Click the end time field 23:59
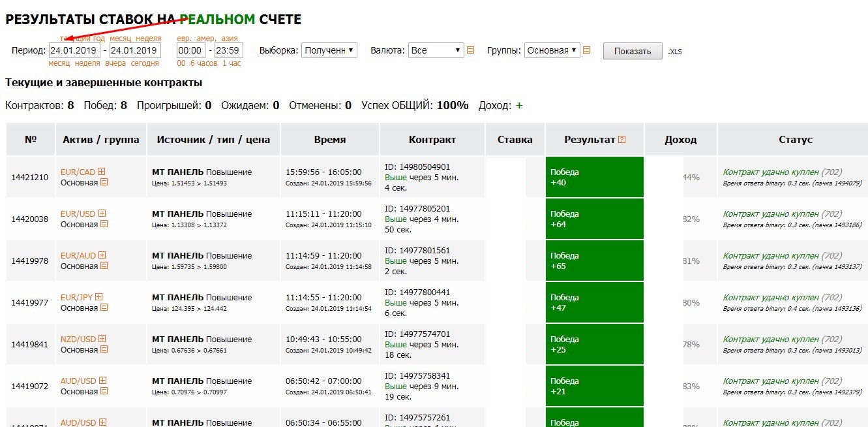This screenshot has height=427, width=868. pos(228,50)
